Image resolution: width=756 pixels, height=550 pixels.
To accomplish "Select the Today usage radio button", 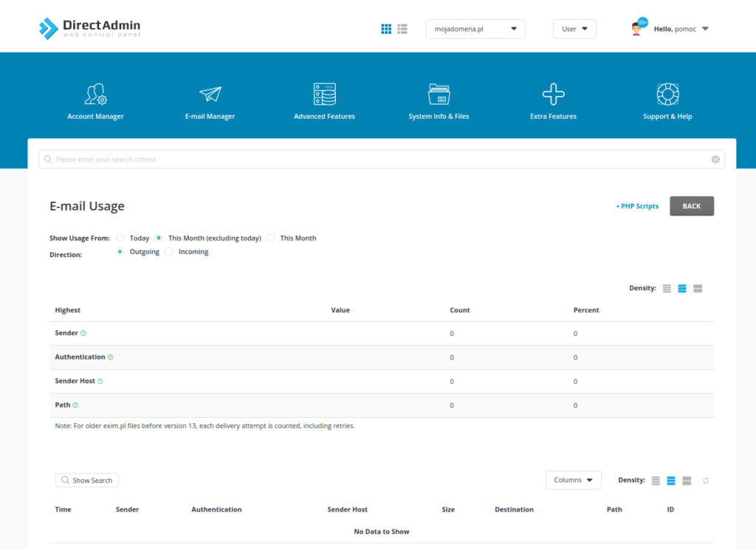I will coord(120,238).
